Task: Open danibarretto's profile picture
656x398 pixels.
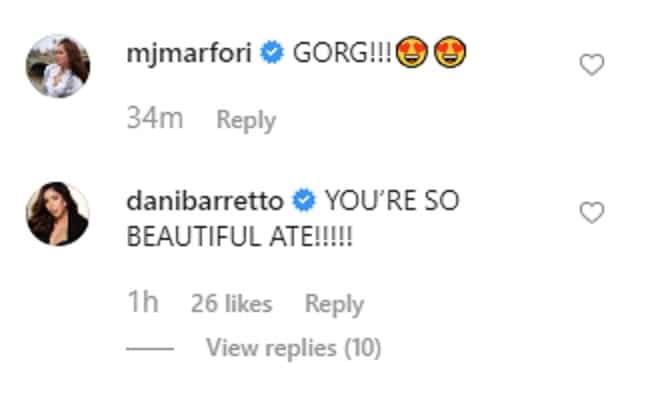Action: (58, 213)
